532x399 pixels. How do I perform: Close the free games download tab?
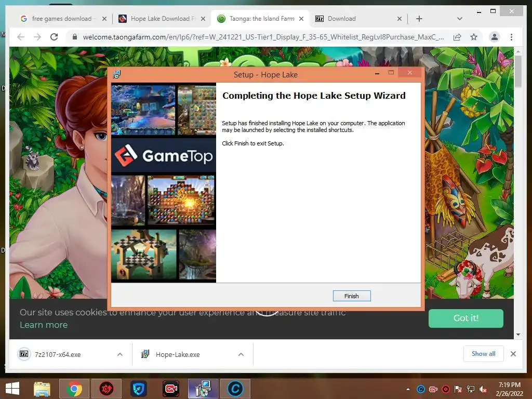click(x=104, y=19)
